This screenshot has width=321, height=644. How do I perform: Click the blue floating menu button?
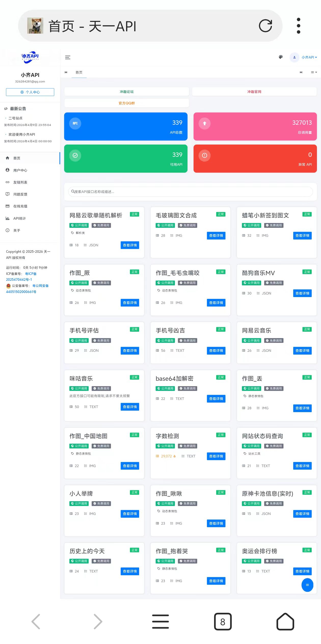click(307, 585)
